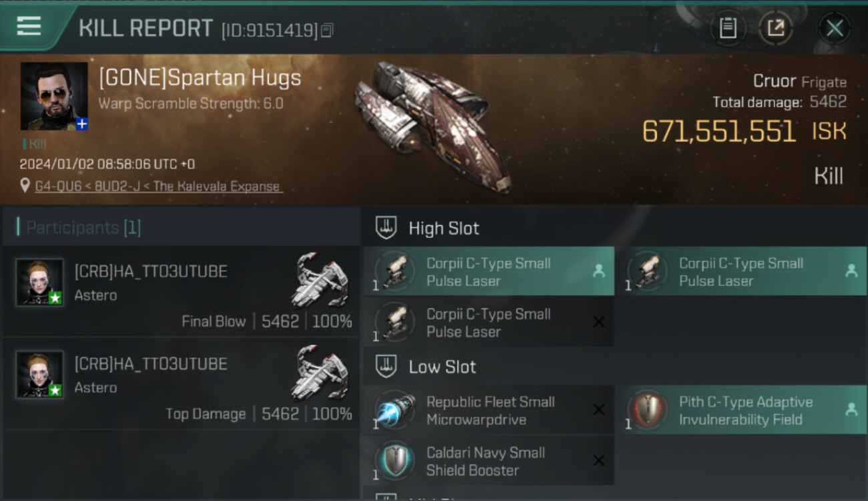Open Spartan Hugs pilot portrait

[53, 95]
